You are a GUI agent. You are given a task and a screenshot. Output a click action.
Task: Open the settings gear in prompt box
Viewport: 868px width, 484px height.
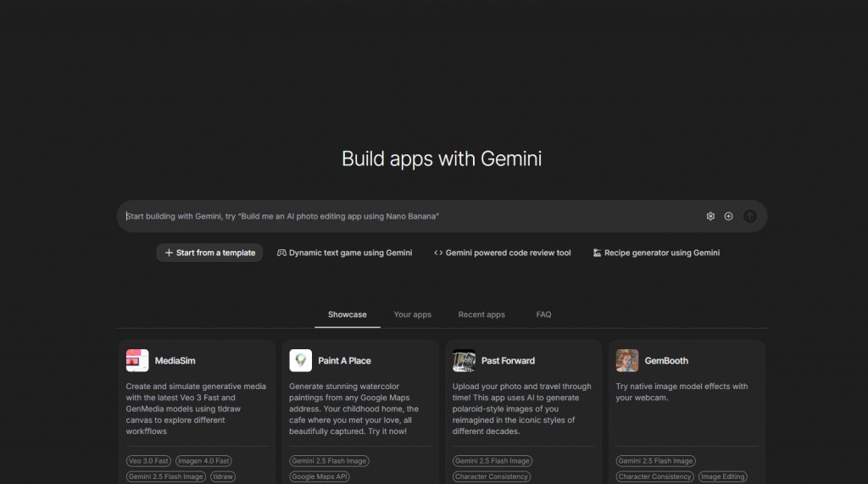pyautogui.click(x=710, y=216)
